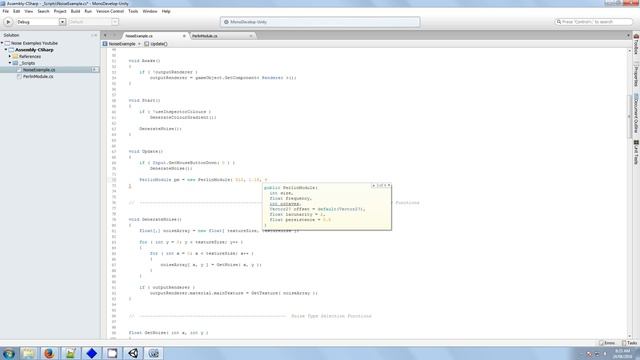Show next overload in the parameter tooltip
Image resolution: width=640 pixels, height=360 pixels.
click(389, 186)
